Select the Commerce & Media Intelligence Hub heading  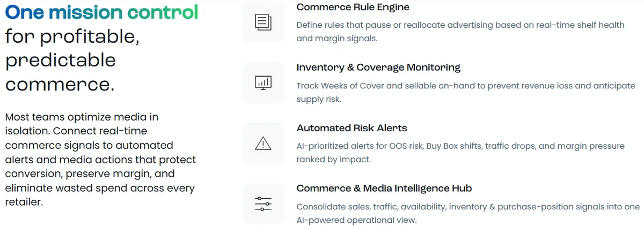pos(384,189)
